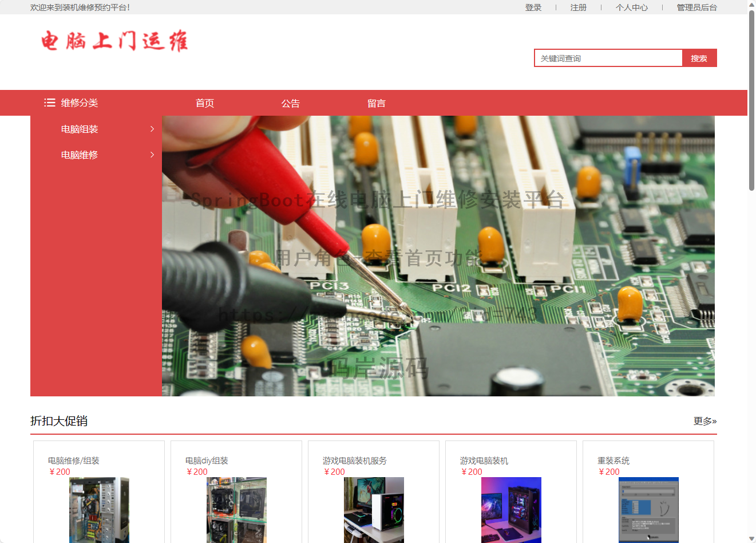Viewport: 756px width, 543px height.
Task: Open the 登录 link
Action: [533, 7]
